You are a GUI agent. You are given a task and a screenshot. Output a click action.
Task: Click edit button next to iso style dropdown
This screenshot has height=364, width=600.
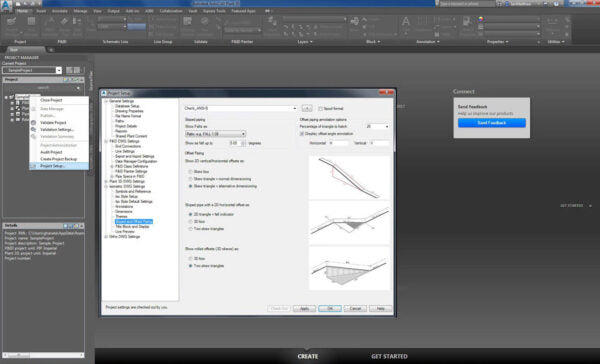[307, 108]
